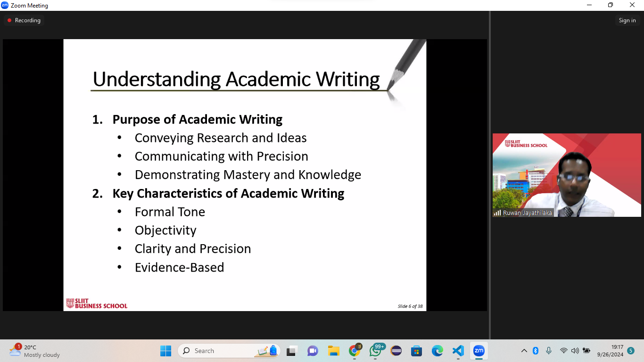Click Ruwan Jayathilaka's video thumbnail

point(567,175)
